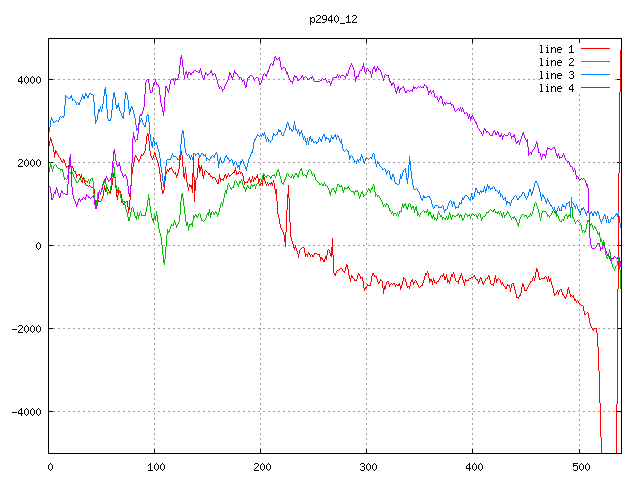Click the green line 2 legend sample

coord(595,62)
